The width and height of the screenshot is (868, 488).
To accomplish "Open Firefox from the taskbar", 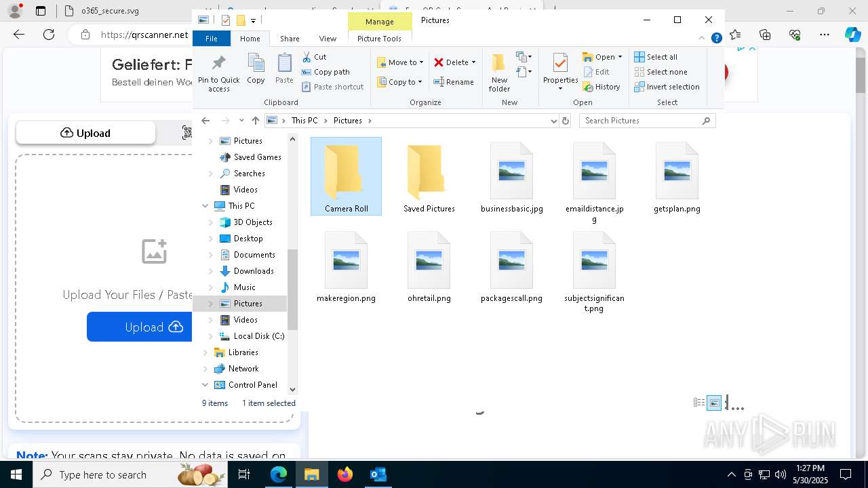I will pyautogui.click(x=345, y=474).
